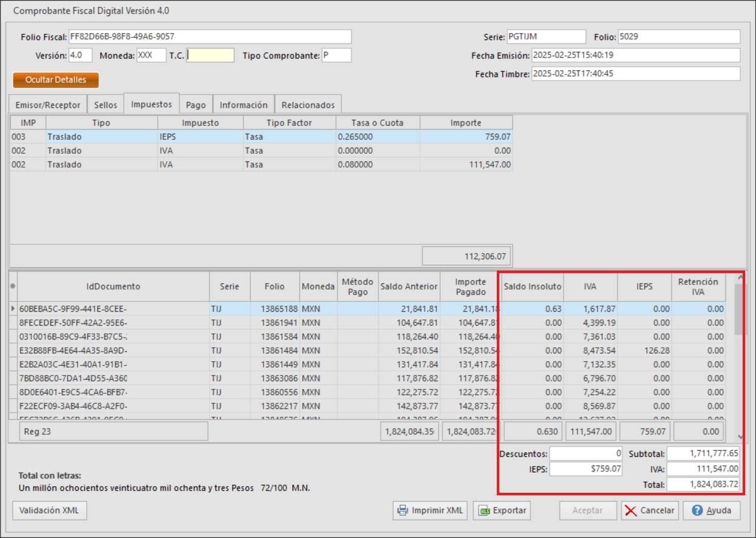Click the Fecha Emisión field
756x538 pixels.
point(636,55)
